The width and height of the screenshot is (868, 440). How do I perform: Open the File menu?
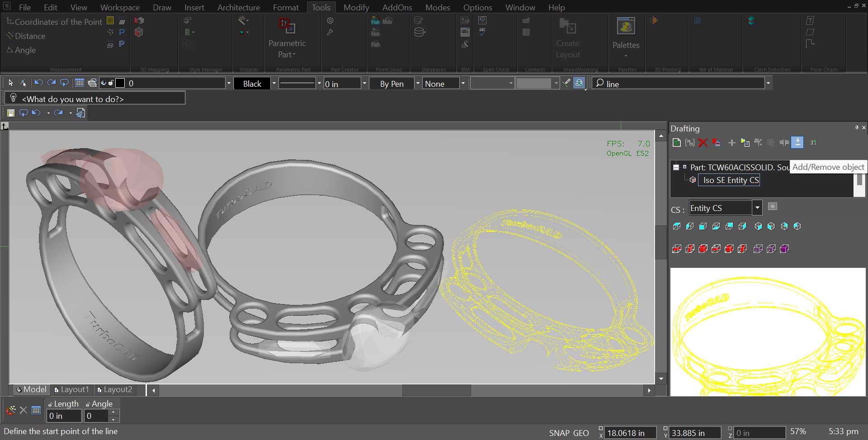[x=25, y=7]
